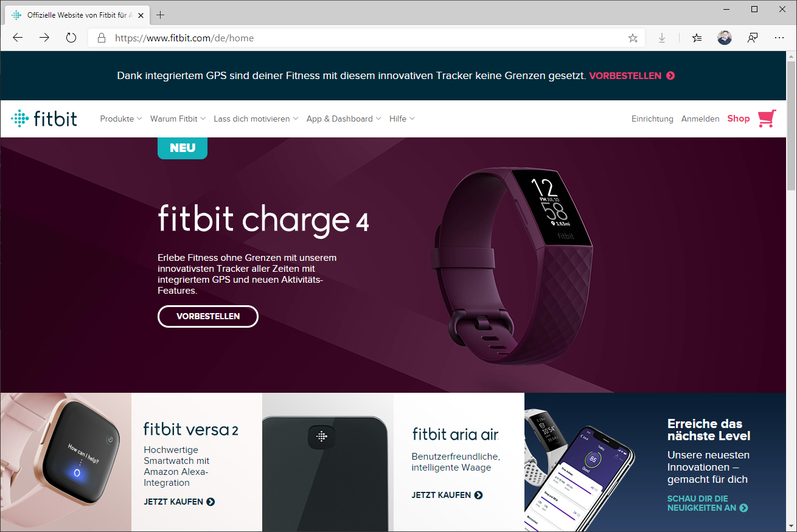Add page to favorites star icon
The width and height of the screenshot is (797, 532).
(x=633, y=38)
